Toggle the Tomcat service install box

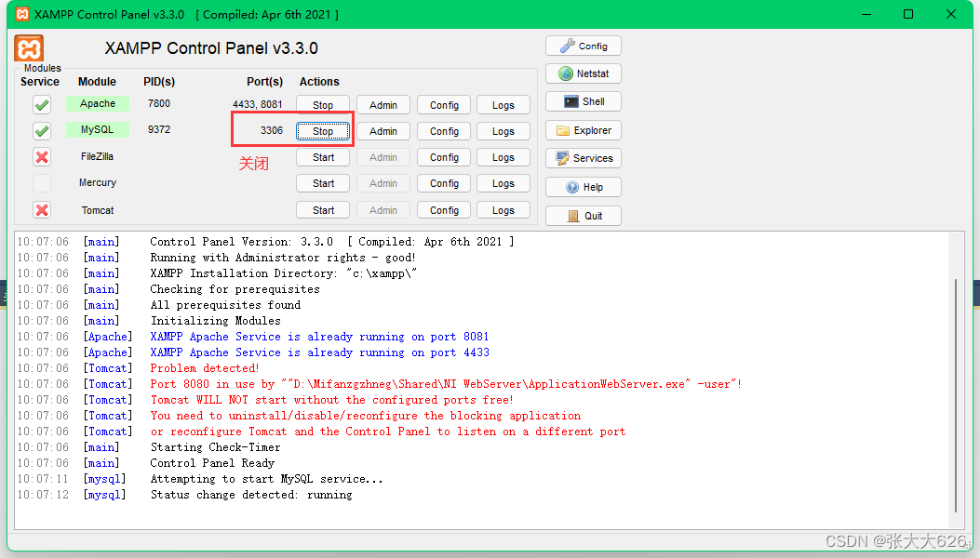pos(42,210)
